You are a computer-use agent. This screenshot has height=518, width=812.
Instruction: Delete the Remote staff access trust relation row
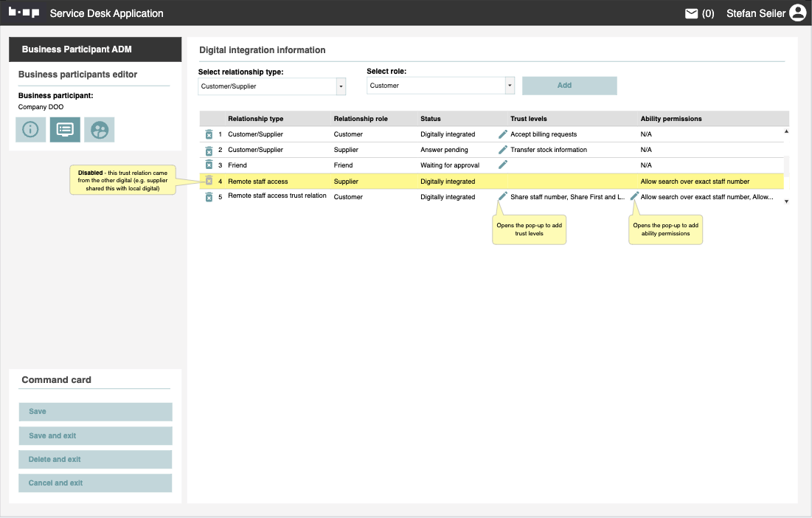pyautogui.click(x=209, y=197)
